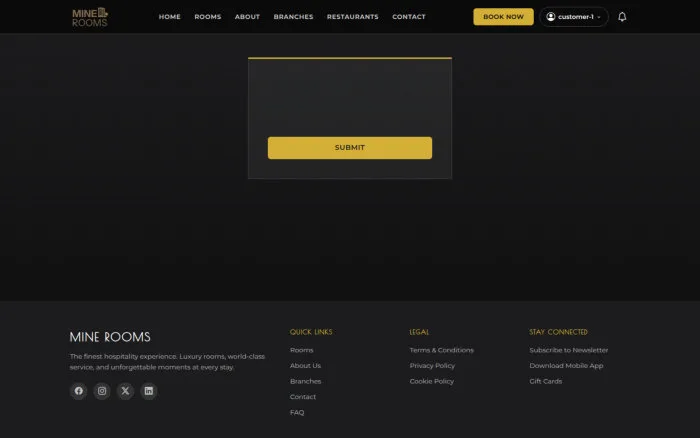Click the Mine Rooms logo in header
The image size is (700, 438).
(90, 17)
